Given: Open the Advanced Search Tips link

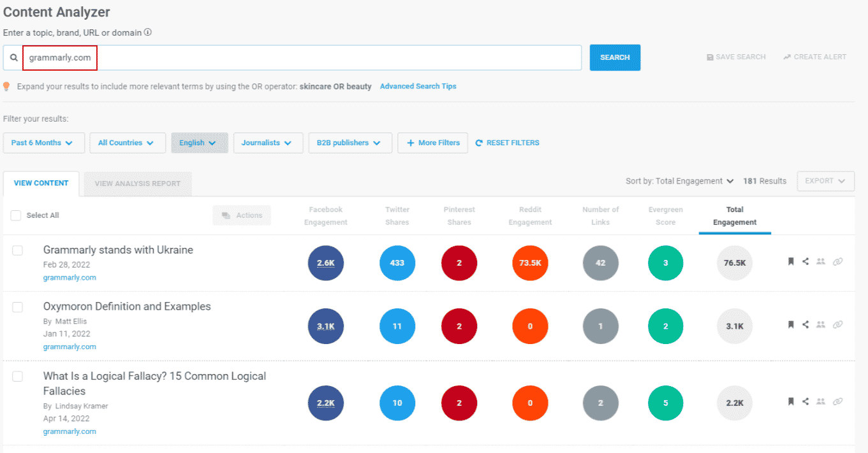Looking at the screenshot, I should [418, 86].
